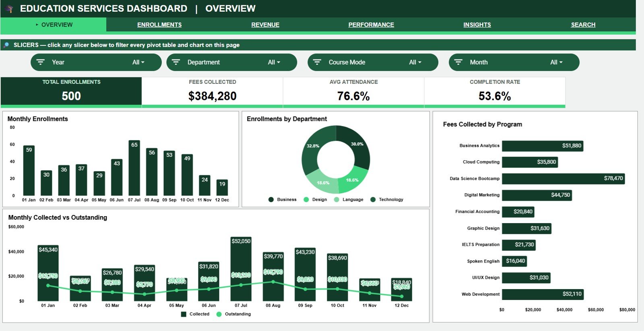Click the 53.6% completion rate value
644x331 pixels.
[495, 96]
